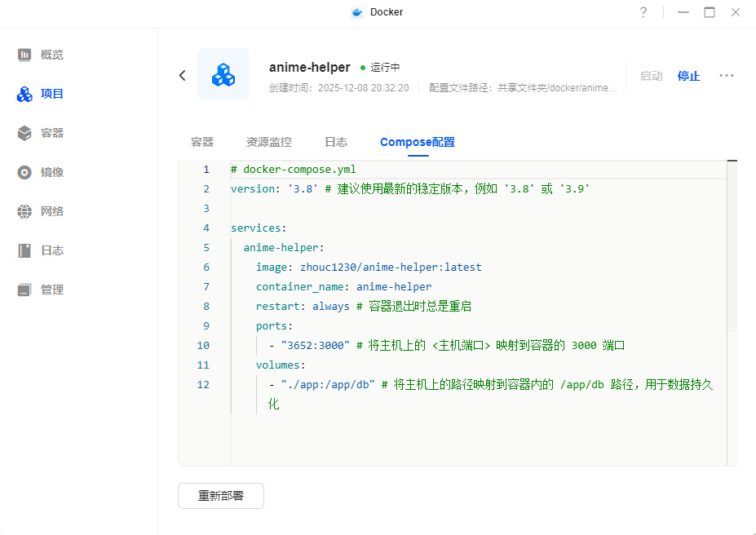Open the 容器 containers icon
The image size is (756, 535).
(24, 133)
